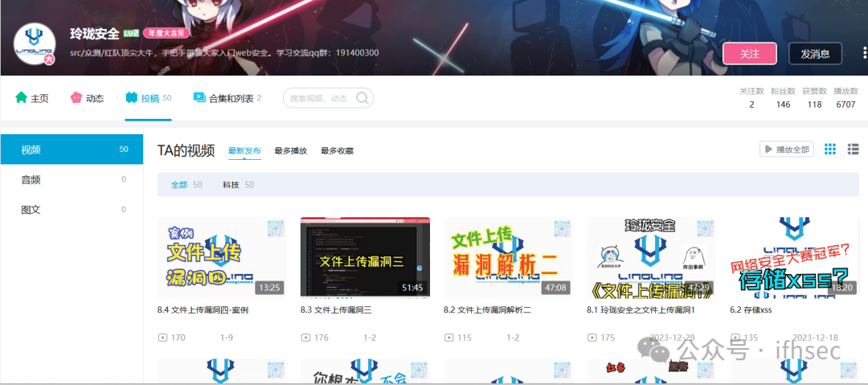Click the 年度大会员 badge

tap(166, 33)
